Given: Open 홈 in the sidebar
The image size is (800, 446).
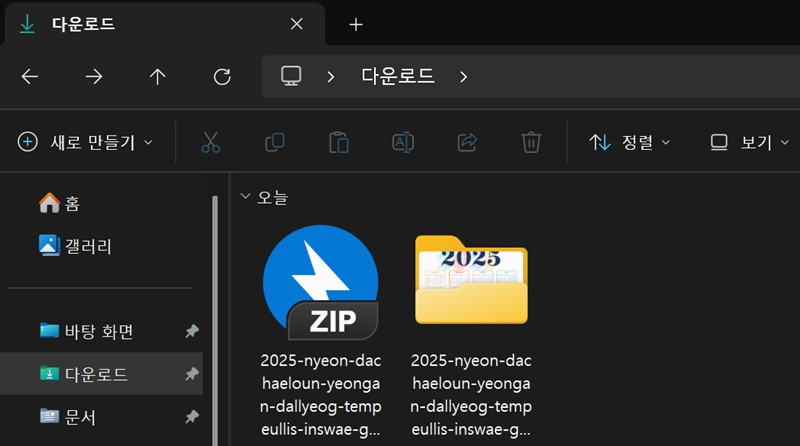Looking at the screenshot, I should (60, 203).
